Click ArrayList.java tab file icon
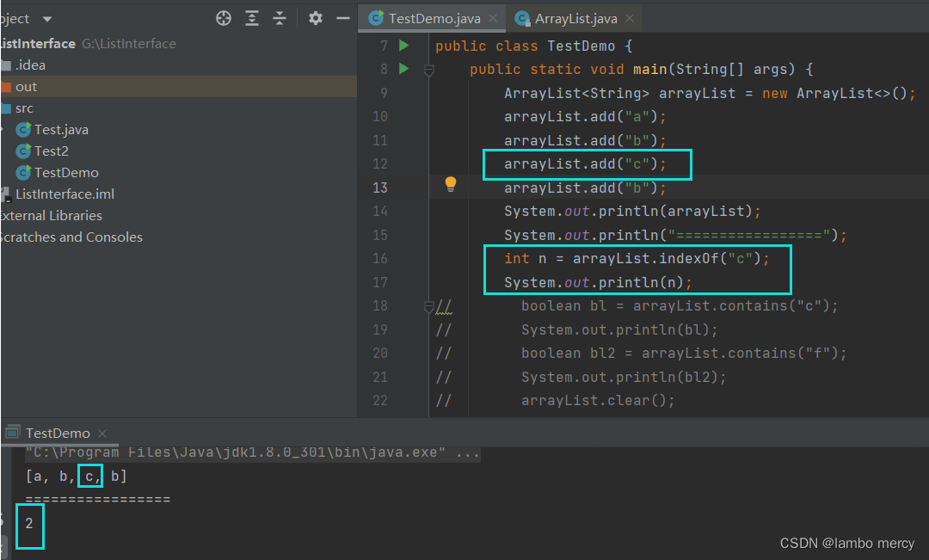This screenshot has width=929, height=560. 522,18
